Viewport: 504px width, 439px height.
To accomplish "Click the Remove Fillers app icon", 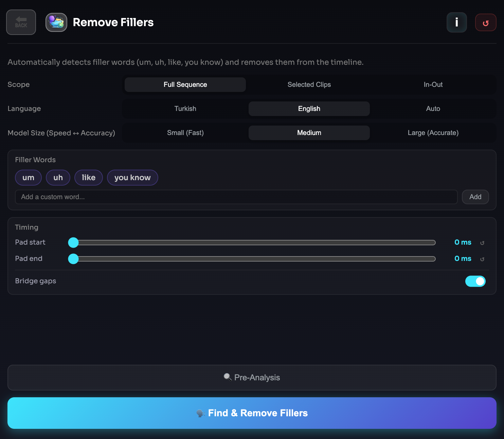I will click(56, 22).
